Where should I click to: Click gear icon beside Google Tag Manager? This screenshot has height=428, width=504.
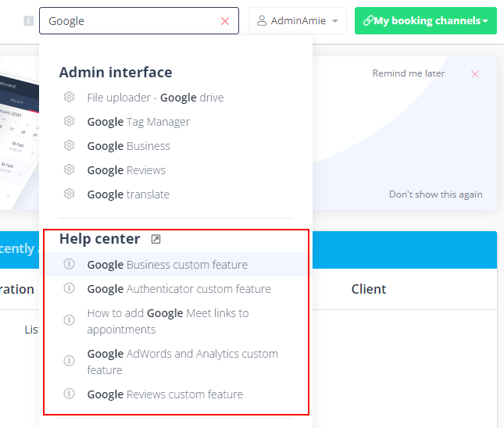pos(69,121)
